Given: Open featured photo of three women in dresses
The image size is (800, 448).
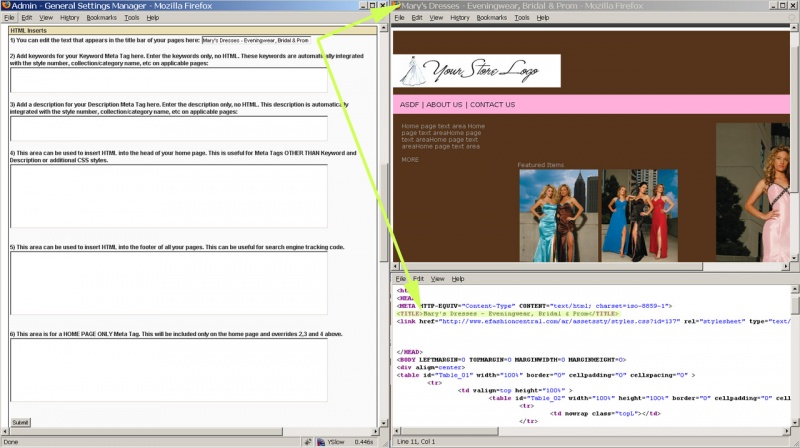Looking at the screenshot, I should click(640, 216).
